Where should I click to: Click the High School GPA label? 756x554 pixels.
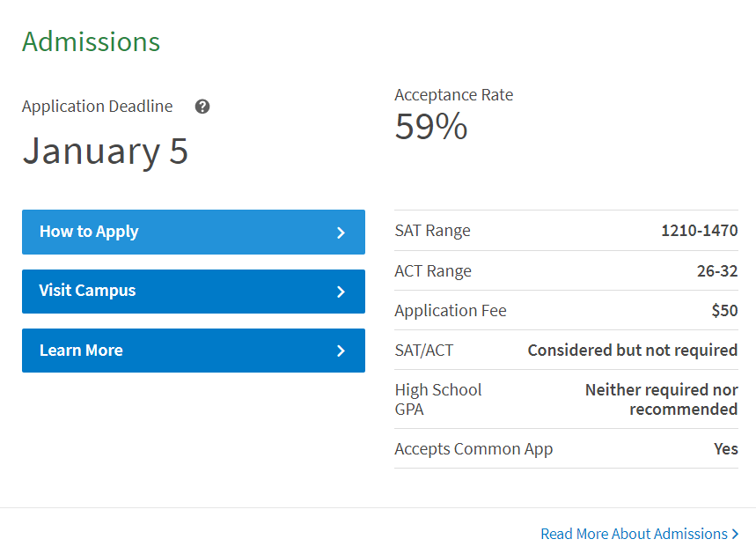pyautogui.click(x=437, y=399)
